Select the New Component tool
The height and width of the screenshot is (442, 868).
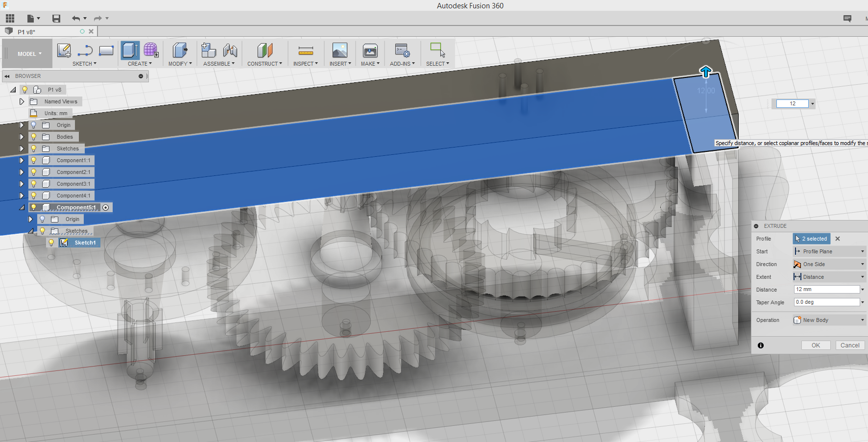click(x=209, y=50)
